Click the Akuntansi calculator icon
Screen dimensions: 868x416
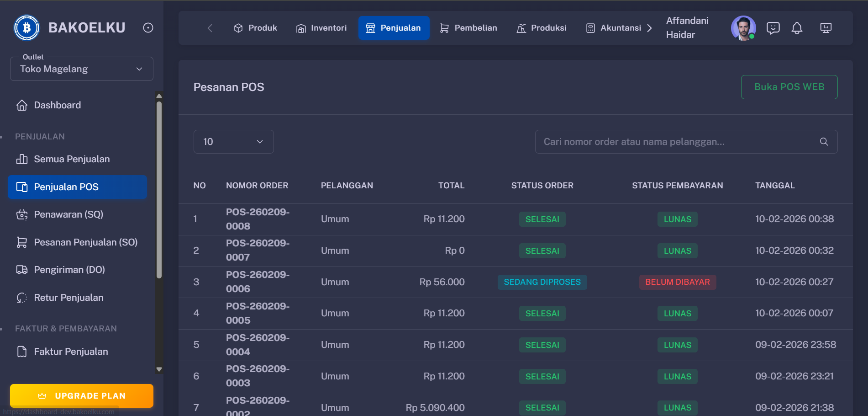(x=590, y=28)
